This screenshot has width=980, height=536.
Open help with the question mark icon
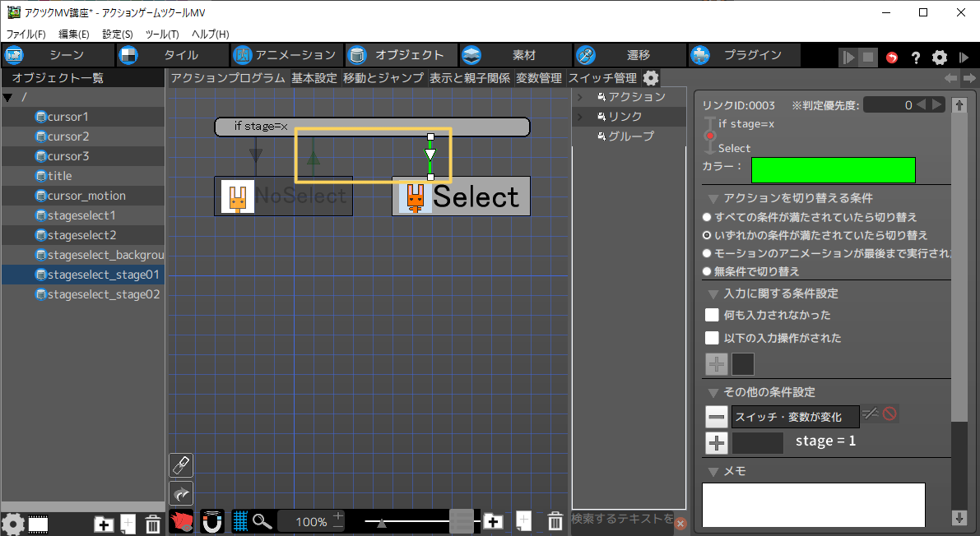coord(916,58)
